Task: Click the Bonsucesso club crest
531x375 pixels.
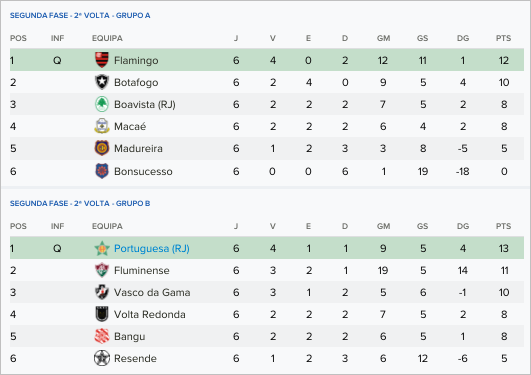Action: (x=102, y=171)
